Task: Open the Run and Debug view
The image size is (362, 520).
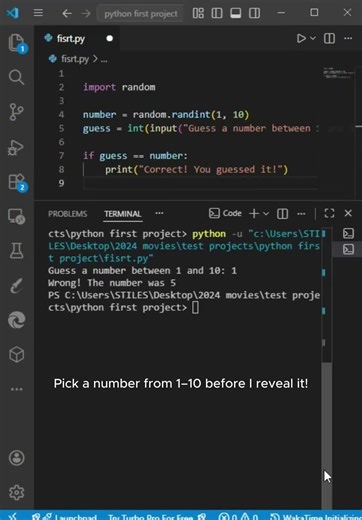Action: [x=16, y=147]
